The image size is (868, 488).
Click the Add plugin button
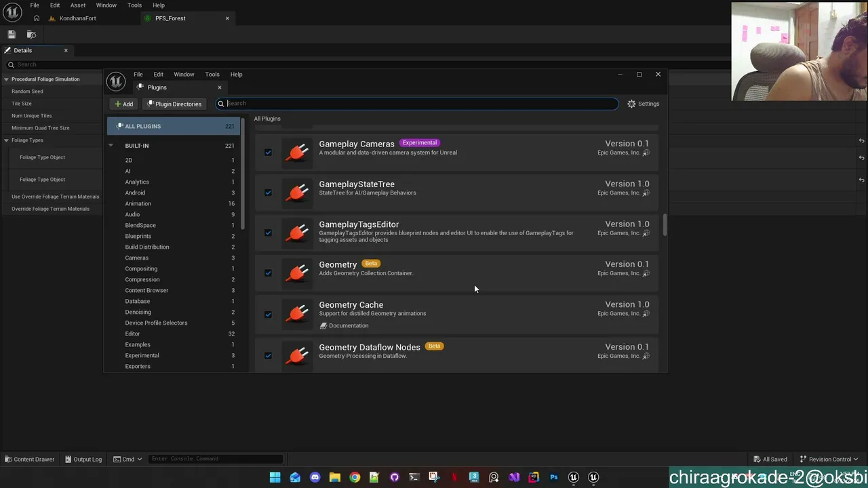(x=123, y=104)
